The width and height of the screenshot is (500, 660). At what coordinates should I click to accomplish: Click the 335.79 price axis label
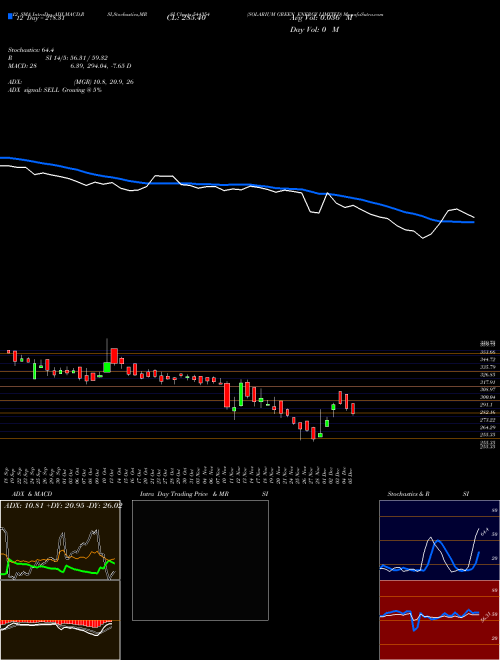pos(490,367)
